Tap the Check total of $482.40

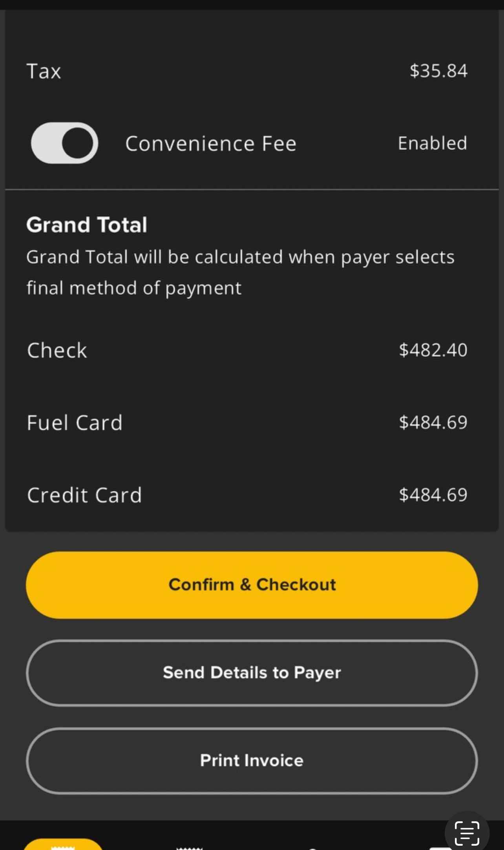[433, 350]
